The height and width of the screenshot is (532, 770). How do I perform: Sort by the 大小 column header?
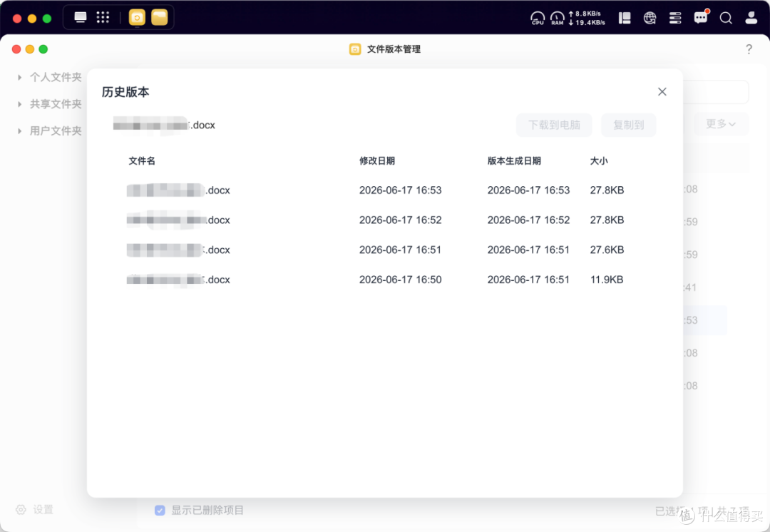[x=599, y=161]
